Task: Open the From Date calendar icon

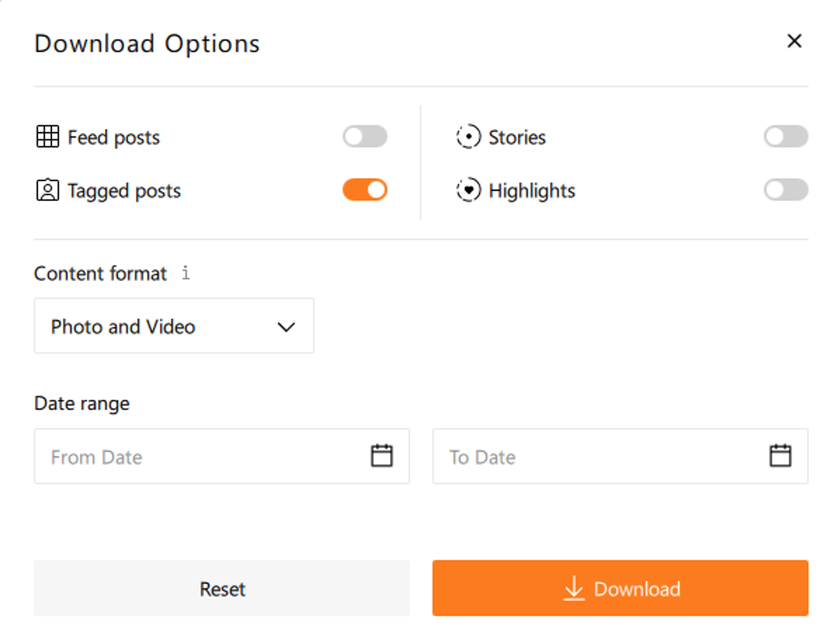Action: (x=382, y=456)
